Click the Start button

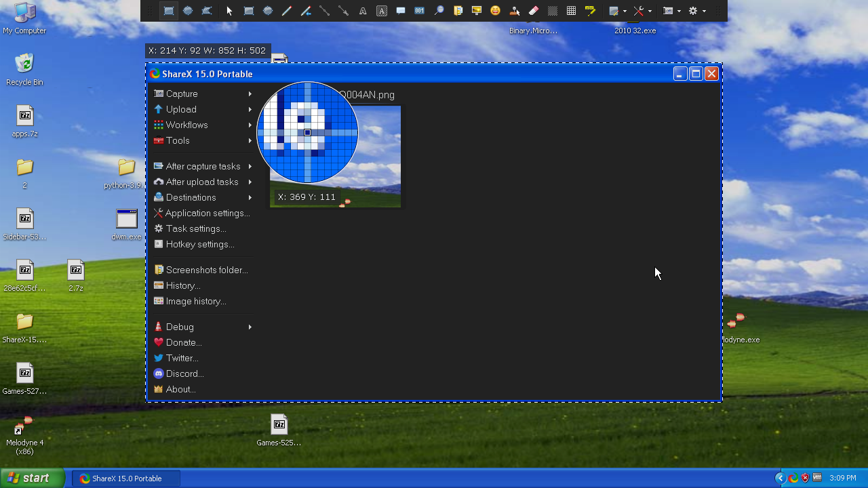click(x=33, y=478)
